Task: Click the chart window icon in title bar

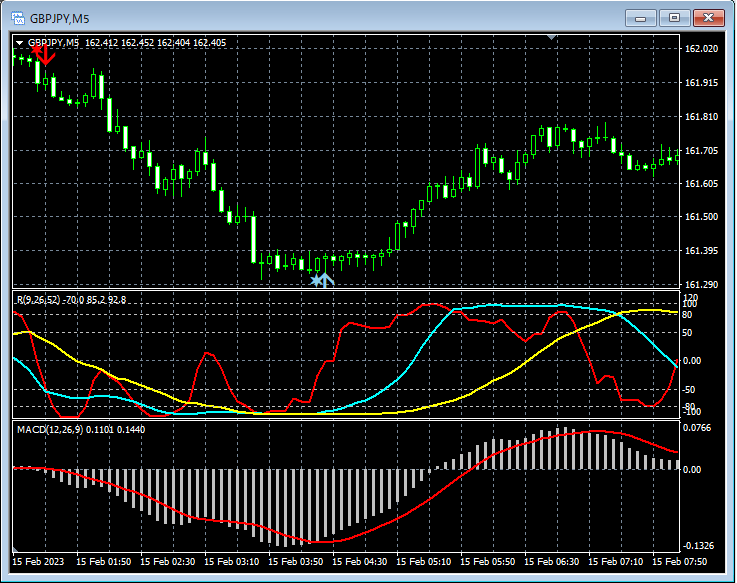Action: tap(17, 18)
